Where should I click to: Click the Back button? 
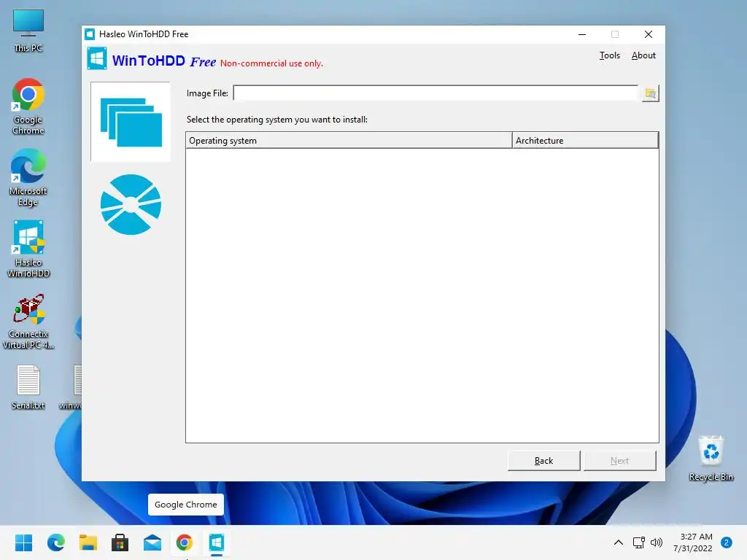[543, 461]
